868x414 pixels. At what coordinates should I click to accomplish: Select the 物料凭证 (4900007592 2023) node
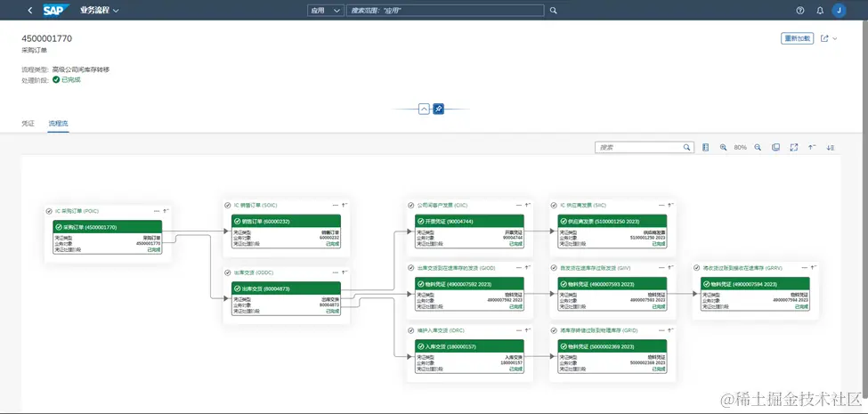[469, 293]
